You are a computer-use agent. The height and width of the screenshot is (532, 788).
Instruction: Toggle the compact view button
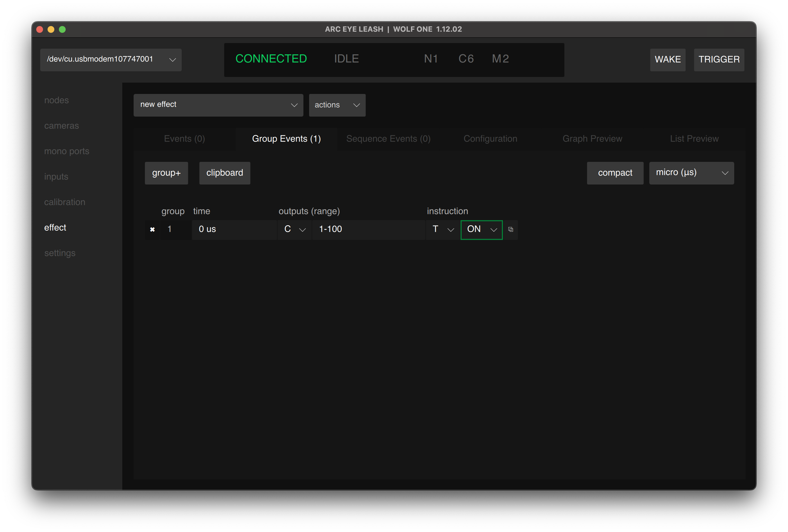tap(615, 173)
